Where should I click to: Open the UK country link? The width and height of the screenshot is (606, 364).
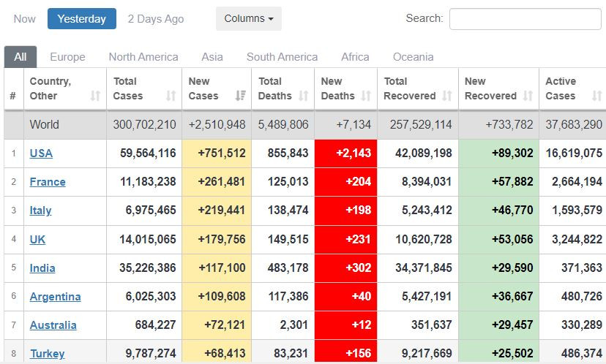coord(37,239)
